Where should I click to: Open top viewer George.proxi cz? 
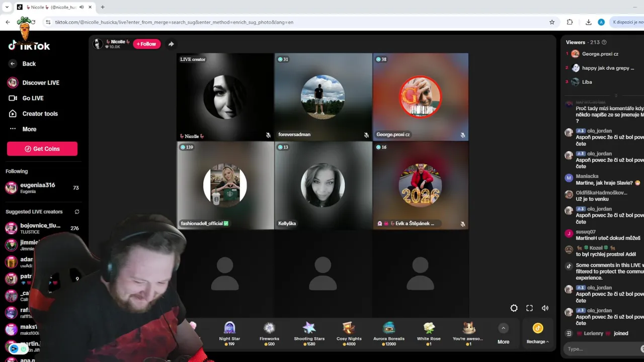[600, 54]
